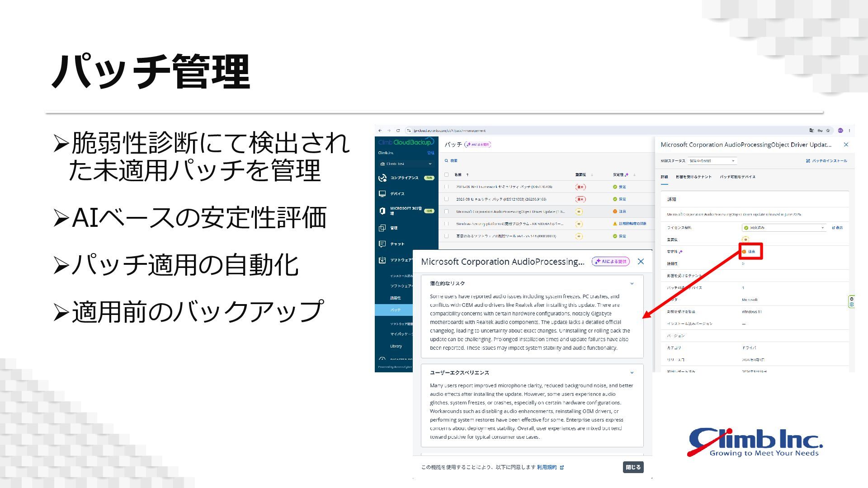The height and width of the screenshot is (488, 868).
Task: Switch to 影響を受けるテナント tab
Action: click(693, 177)
